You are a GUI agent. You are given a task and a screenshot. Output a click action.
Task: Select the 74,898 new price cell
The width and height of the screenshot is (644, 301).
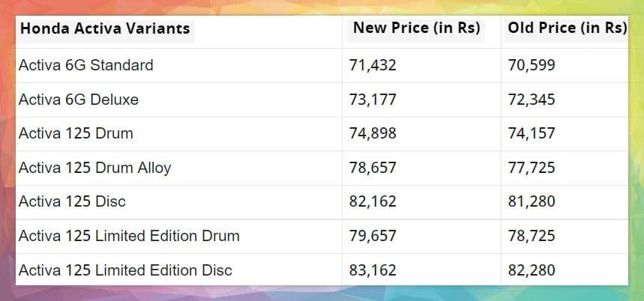tap(373, 133)
